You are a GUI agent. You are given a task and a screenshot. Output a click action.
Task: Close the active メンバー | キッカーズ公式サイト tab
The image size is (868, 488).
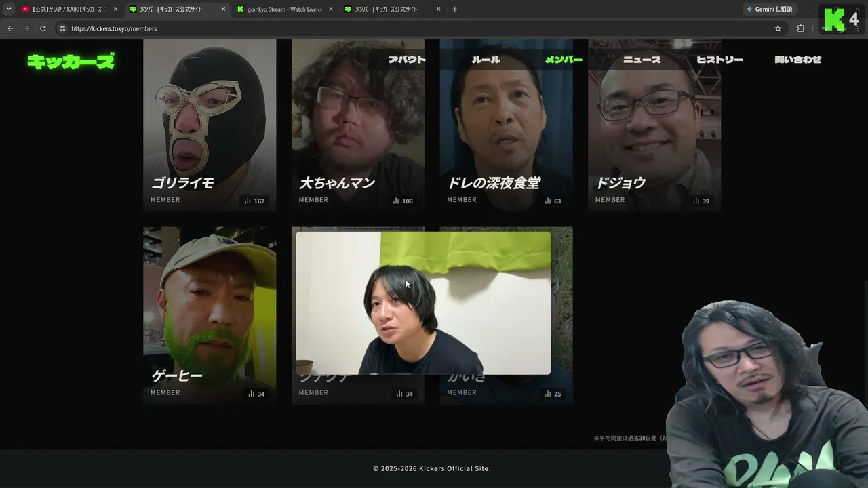[x=223, y=9]
